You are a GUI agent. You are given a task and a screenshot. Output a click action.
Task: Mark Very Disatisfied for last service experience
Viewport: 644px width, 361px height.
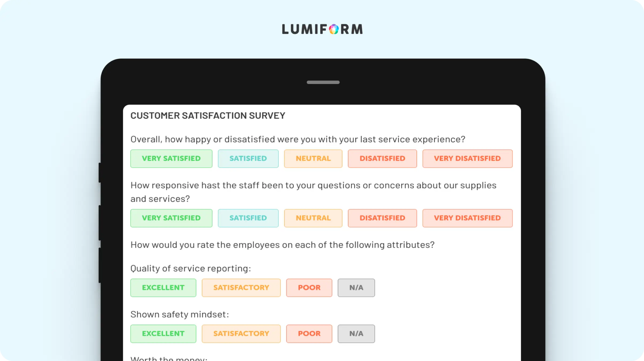click(468, 158)
